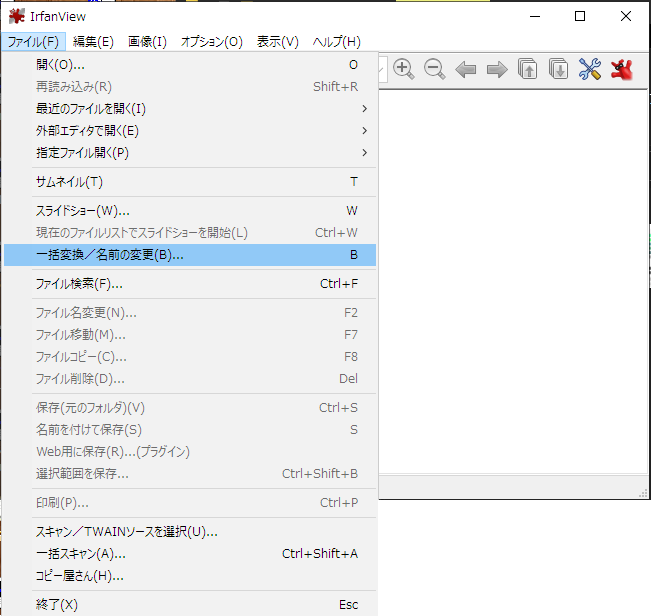Click the zoom in magnifier icon
Screen dimensions: 651x616
(x=404, y=69)
